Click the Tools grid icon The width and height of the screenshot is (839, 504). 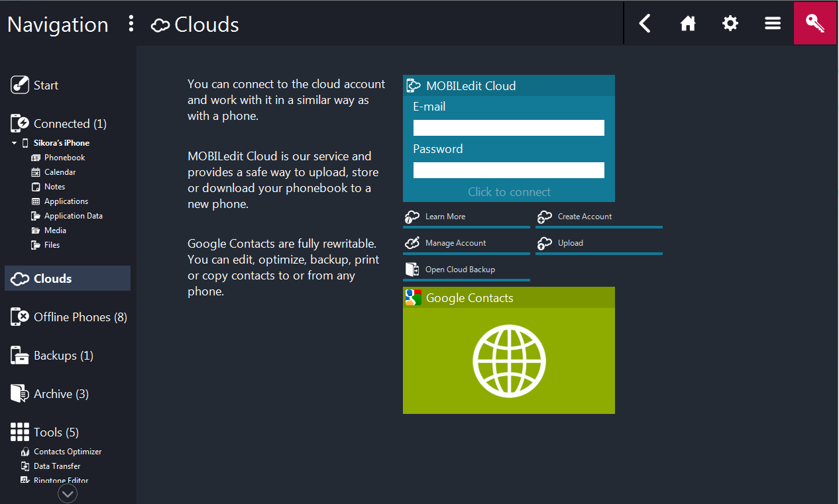tap(20, 432)
